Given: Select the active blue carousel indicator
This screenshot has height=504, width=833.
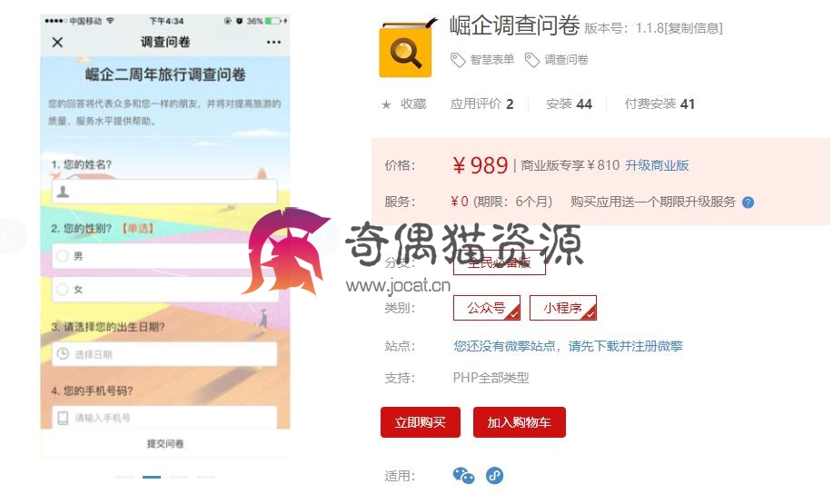Looking at the screenshot, I should [152, 477].
